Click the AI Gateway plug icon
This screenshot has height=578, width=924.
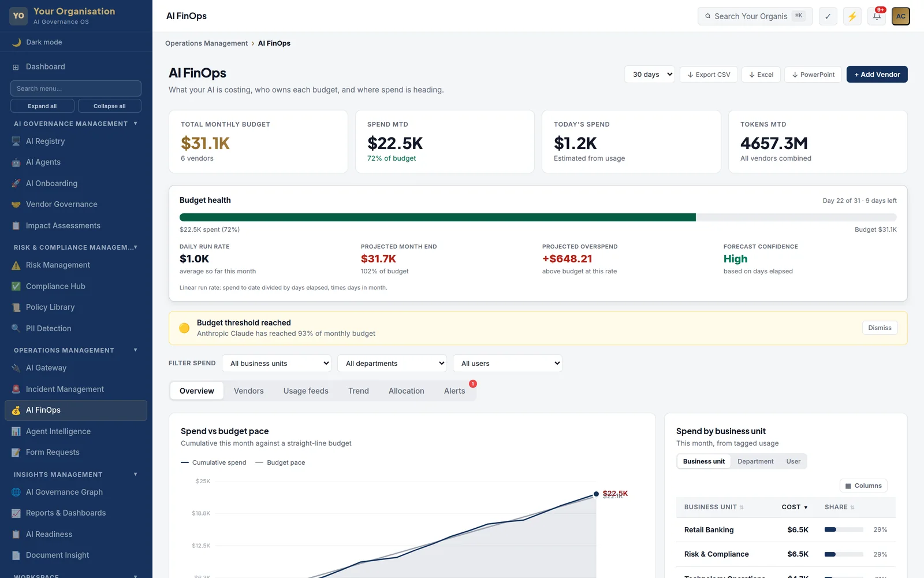[16, 368]
